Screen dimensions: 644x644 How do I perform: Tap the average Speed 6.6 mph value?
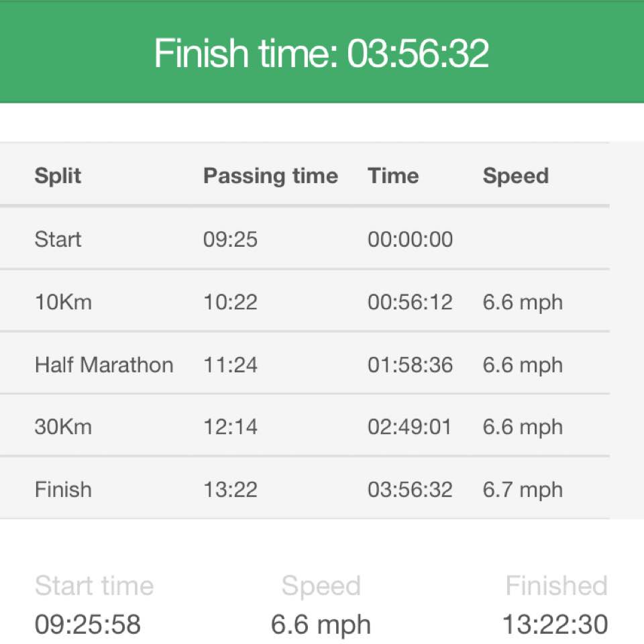click(x=321, y=625)
